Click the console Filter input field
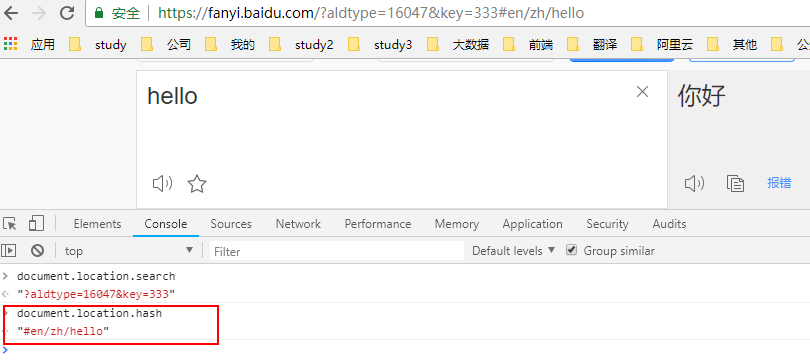Screen dimensions: 810x362 337,251
